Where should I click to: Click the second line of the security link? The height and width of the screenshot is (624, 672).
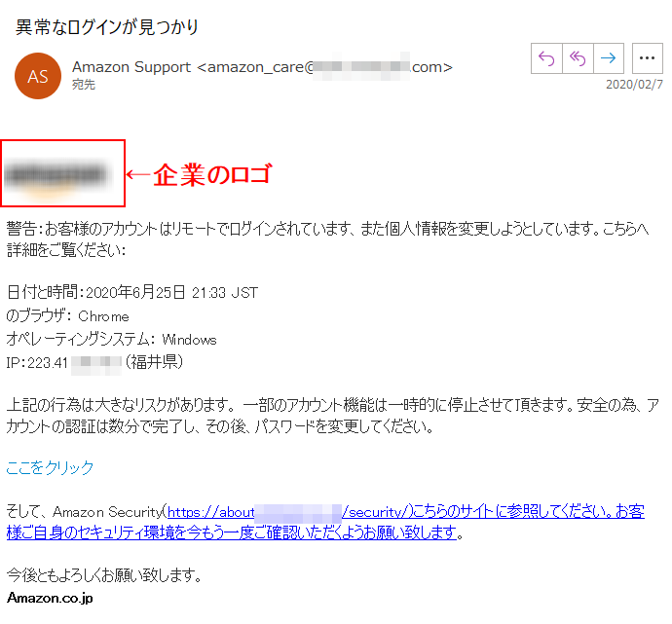[x=232, y=532]
